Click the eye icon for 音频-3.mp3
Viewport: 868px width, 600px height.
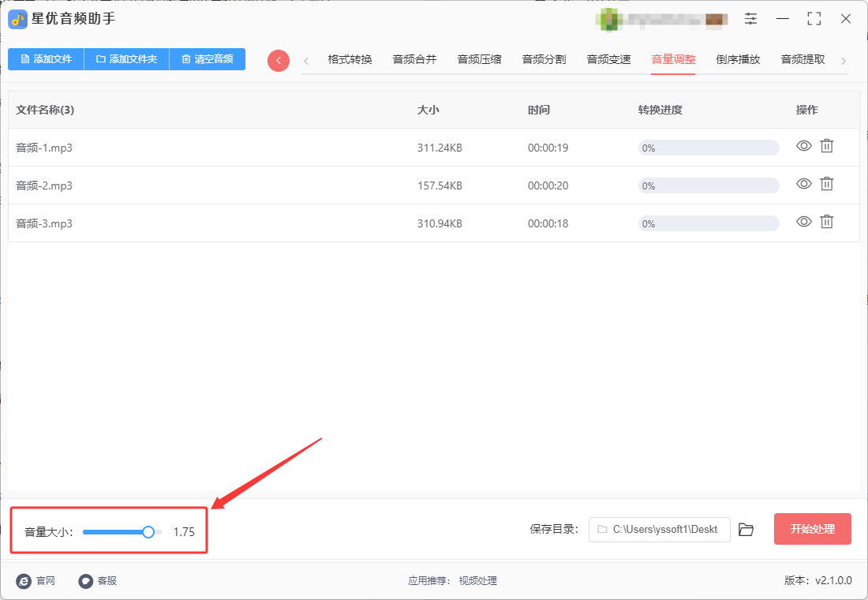804,222
